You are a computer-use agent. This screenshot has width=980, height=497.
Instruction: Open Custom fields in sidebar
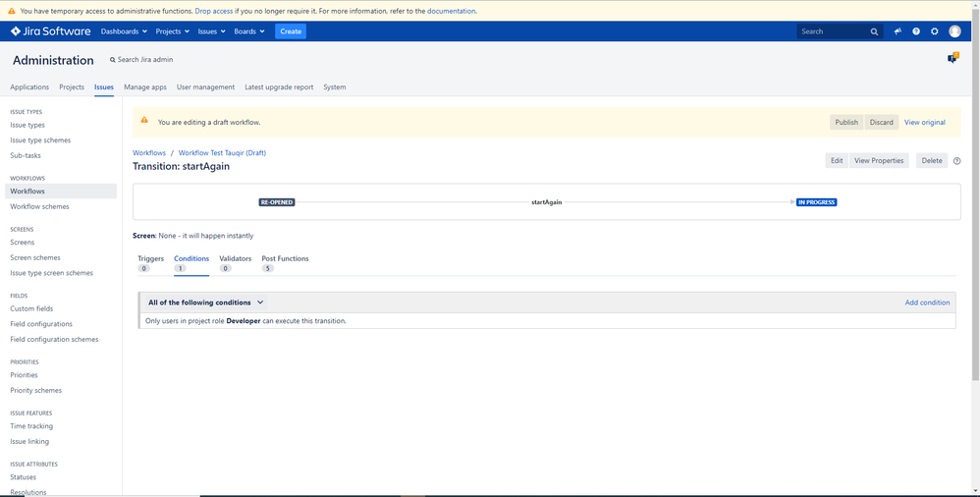(31, 308)
